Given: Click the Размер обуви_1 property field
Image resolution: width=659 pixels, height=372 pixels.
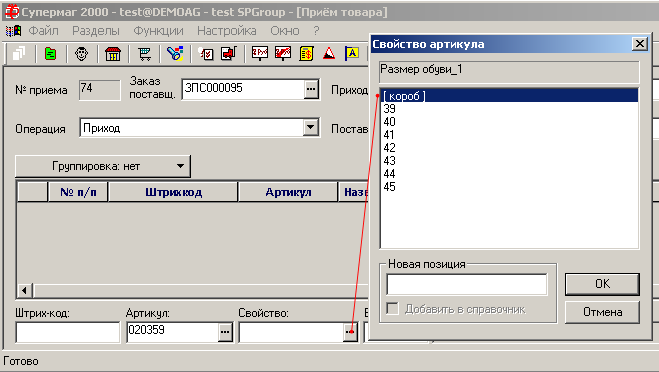Looking at the screenshot, I should click(509, 72).
